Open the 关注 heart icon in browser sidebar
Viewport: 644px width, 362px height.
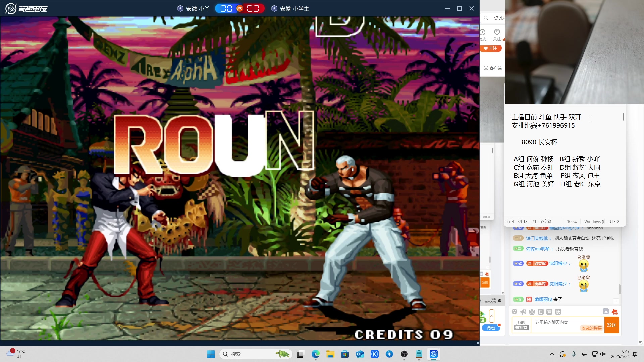pos(497,34)
